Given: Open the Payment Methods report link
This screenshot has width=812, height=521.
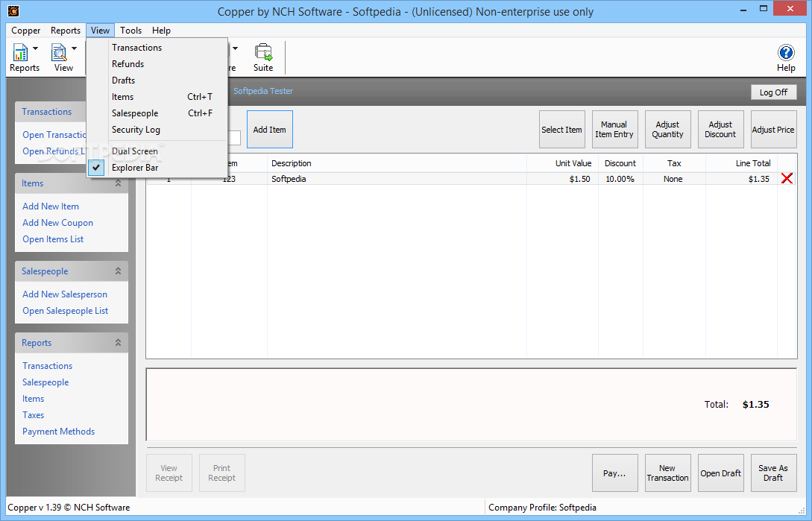Looking at the screenshot, I should click(58, 432).
